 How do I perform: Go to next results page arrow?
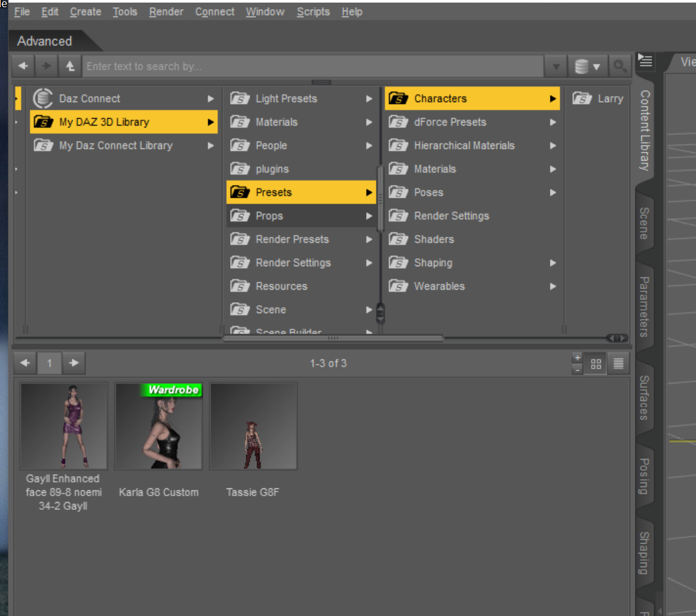point(74,363)
